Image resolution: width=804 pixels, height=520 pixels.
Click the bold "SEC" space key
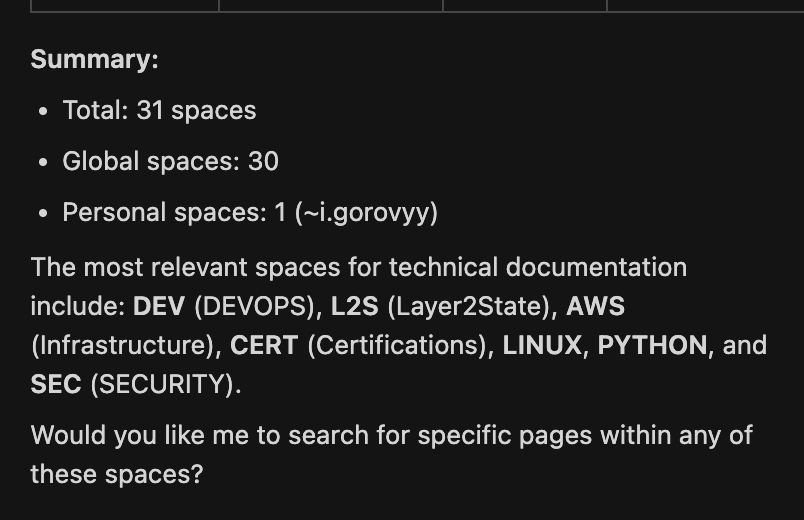pos(56,384)
